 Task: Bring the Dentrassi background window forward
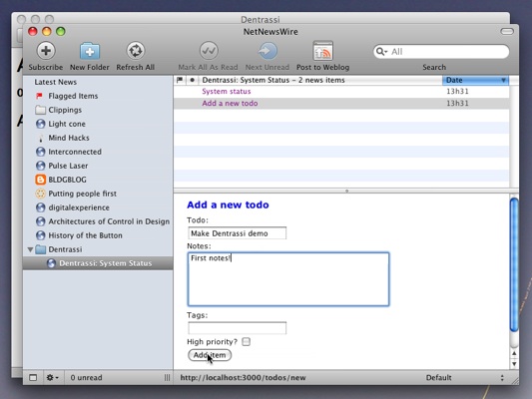(261, 19)
